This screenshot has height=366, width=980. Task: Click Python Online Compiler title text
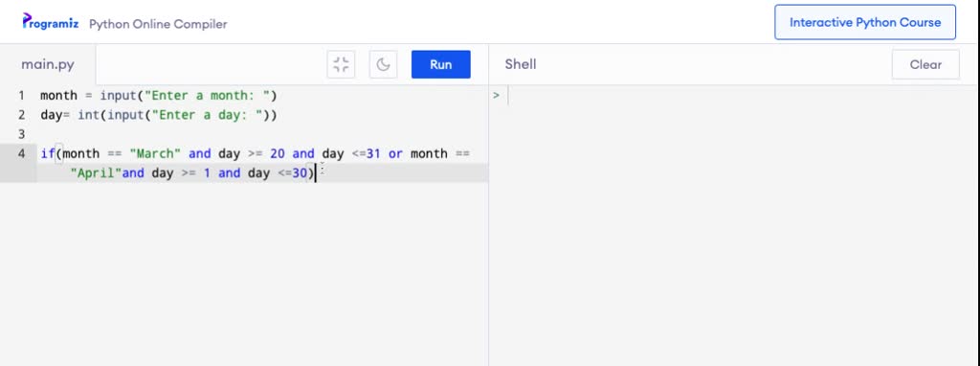coord(158,24)
